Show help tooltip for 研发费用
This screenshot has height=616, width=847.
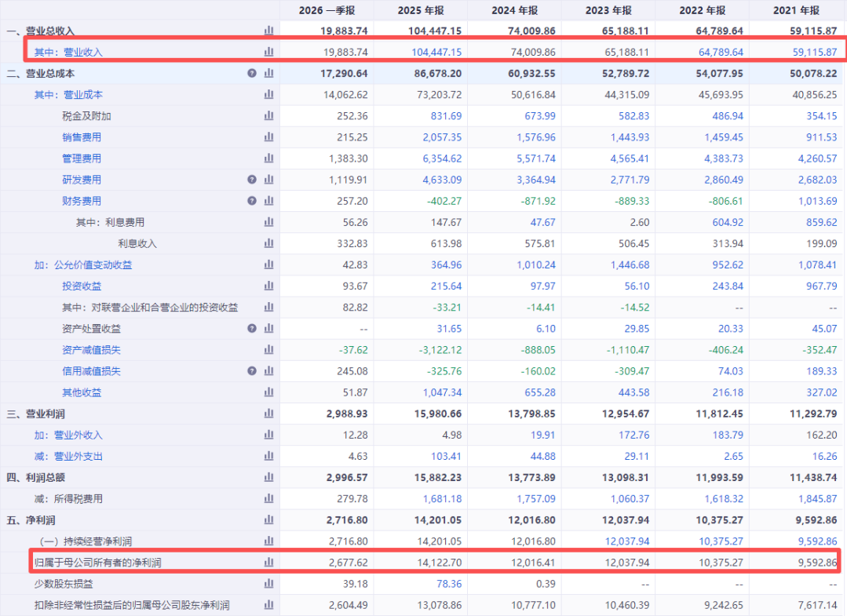click(x=252, y=180)
